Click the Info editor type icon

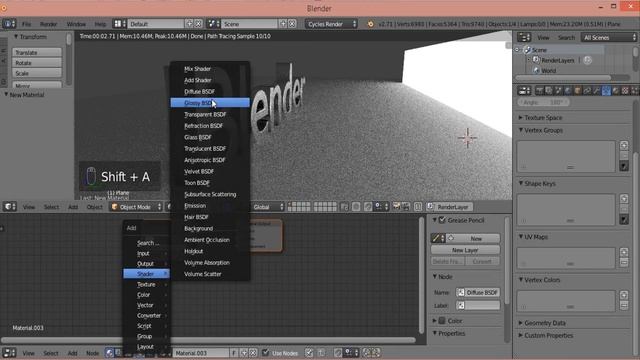9,24
